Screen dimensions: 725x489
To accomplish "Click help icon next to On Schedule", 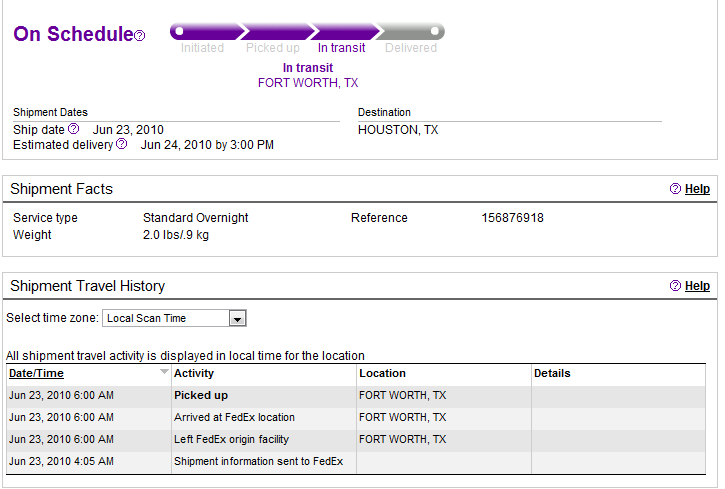I will tap(140, 36).
